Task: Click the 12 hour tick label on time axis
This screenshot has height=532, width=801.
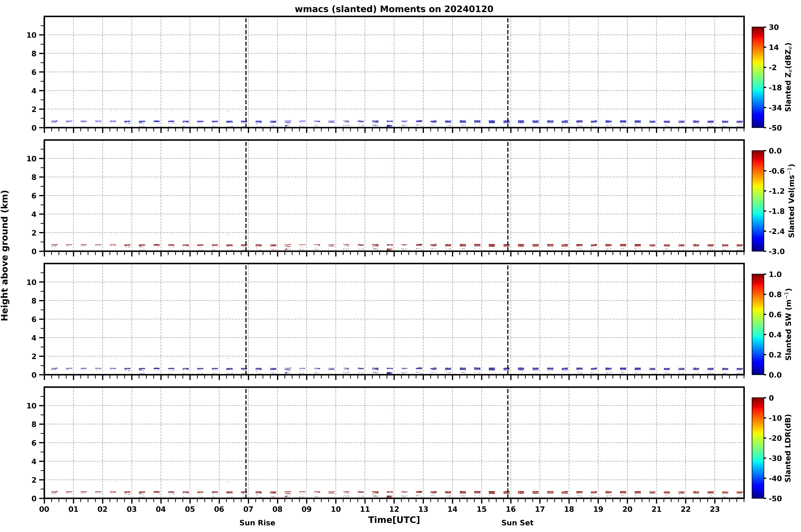Action: (x=394, y=509)
